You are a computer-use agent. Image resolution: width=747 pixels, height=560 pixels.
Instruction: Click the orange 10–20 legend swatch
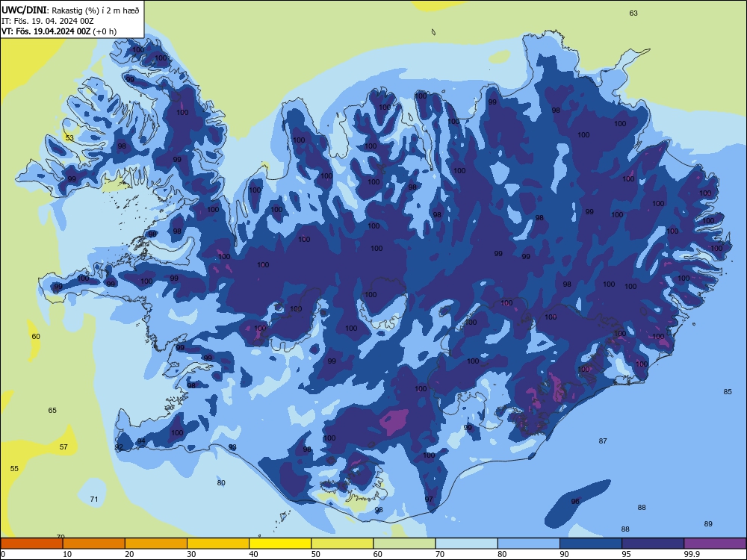click(94, 544)
